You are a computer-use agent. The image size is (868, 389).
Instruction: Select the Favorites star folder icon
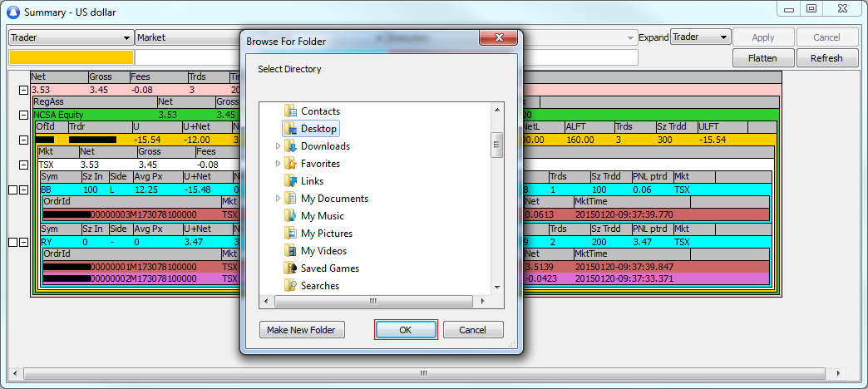tap(290, 164)
